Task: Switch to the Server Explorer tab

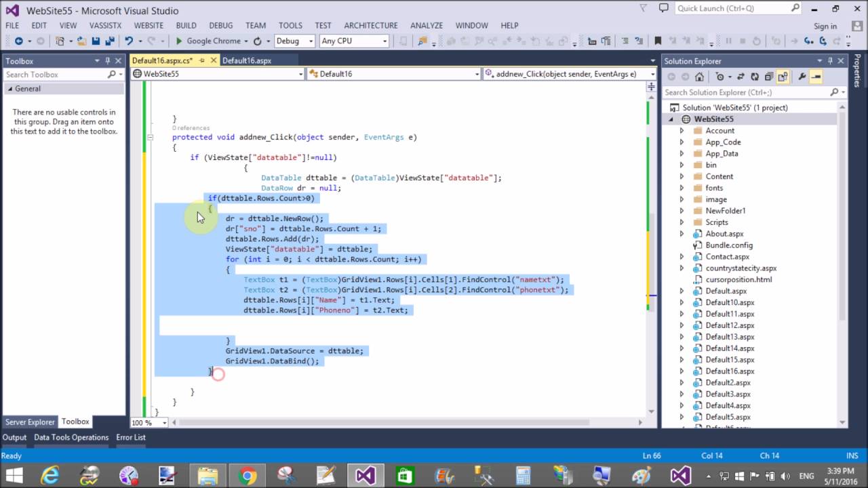Action: (x=30, y=422)
